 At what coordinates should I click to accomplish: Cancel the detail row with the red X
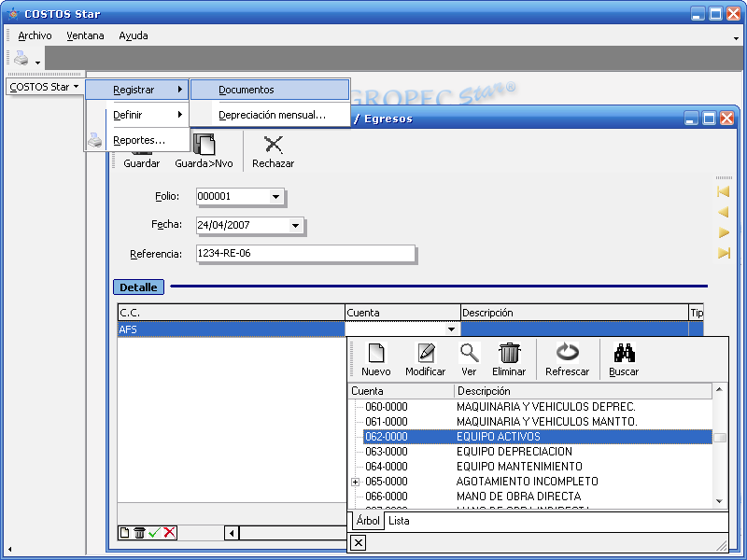tap(169, 533)
